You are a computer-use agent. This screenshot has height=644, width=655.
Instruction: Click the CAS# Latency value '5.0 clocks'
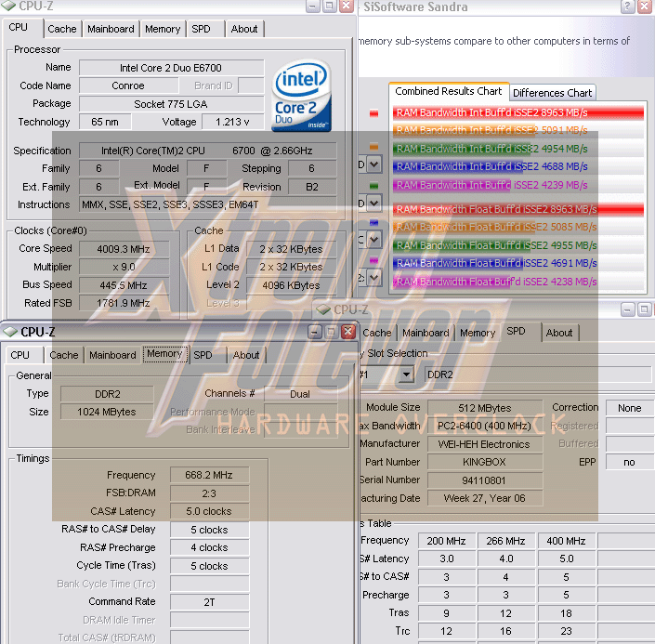209,511
